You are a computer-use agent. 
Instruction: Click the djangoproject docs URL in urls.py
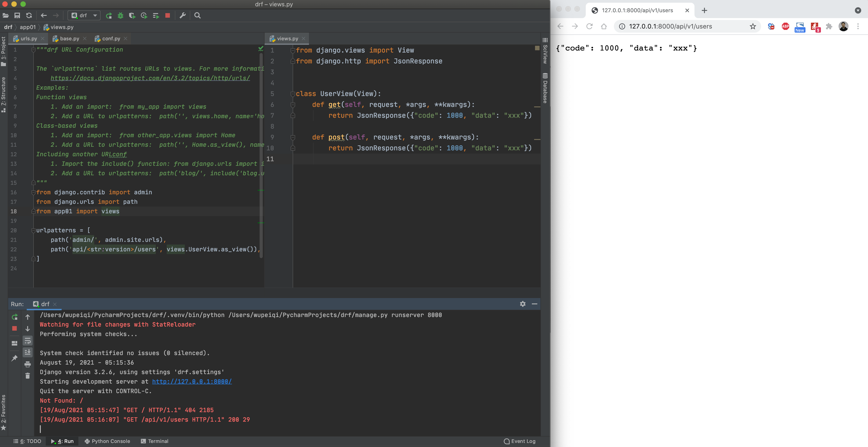pyautogui.click(x=150, y=78)
